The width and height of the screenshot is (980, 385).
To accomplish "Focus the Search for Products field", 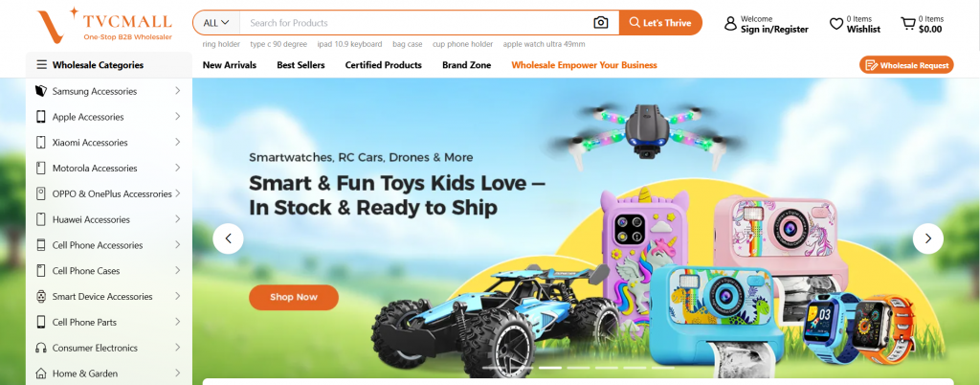I will coord(416,22).
